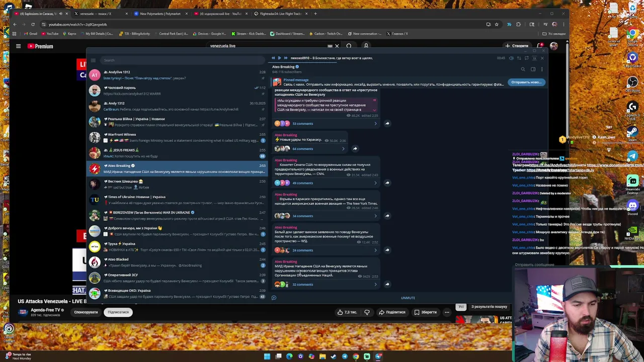This screenshot has width=644, height=362.
Task: Open the Реальна Війна | Україна | Новини channel
Action: coord(177,122)
